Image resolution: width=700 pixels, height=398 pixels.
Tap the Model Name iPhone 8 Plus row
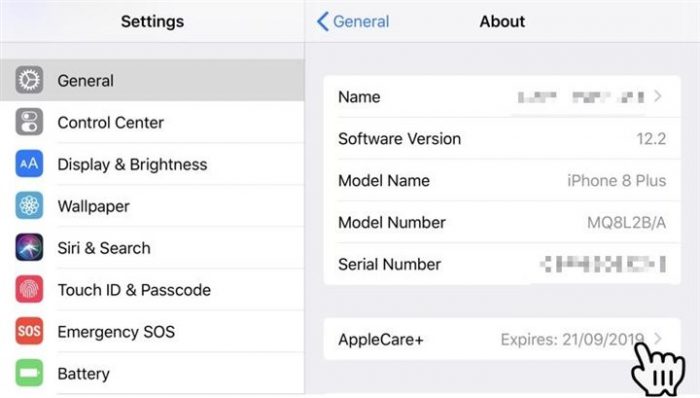coord(502,181)
